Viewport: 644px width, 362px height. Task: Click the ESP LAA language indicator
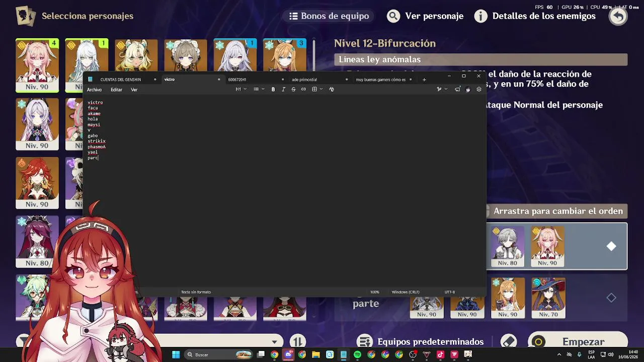pos(592,354)
